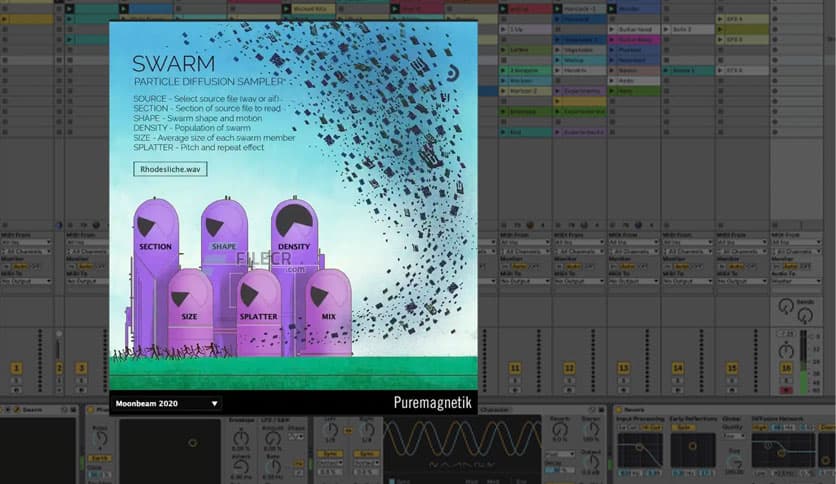The image size is (836, 484).
Task: Toggle track 3 activator button
Action: (x=82, y=368)
